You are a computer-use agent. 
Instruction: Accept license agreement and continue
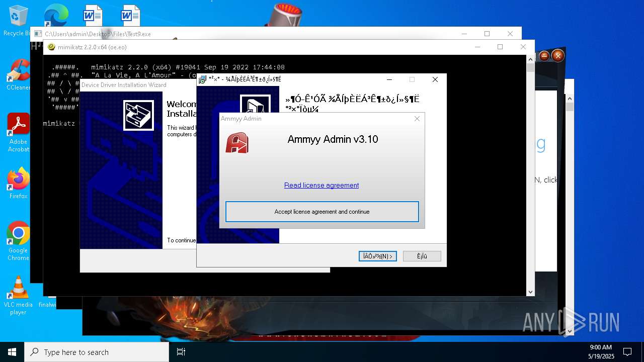322,212
